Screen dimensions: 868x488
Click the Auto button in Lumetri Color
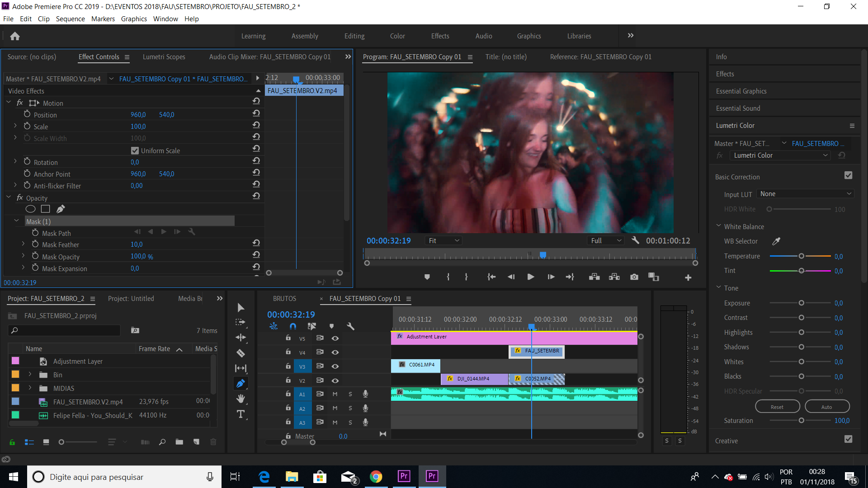click(826, 407)
